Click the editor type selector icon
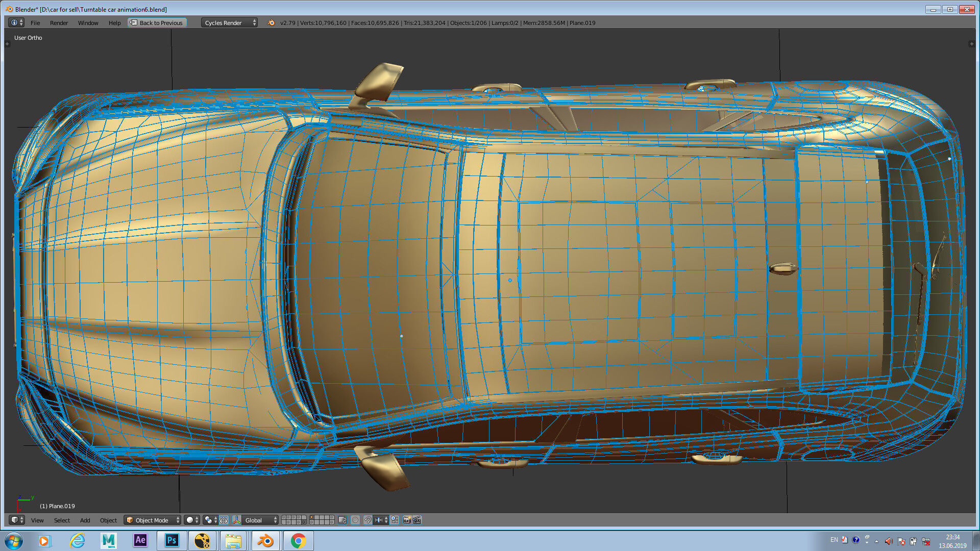 (x=16, y=520)
